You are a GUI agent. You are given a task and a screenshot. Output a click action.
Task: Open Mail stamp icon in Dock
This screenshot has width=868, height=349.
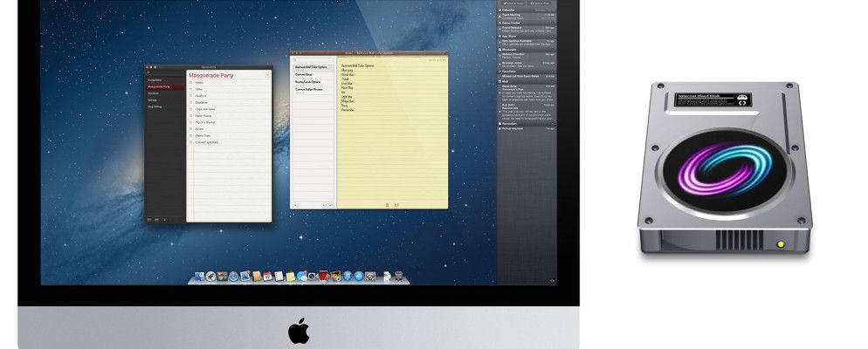click(245, 276)
